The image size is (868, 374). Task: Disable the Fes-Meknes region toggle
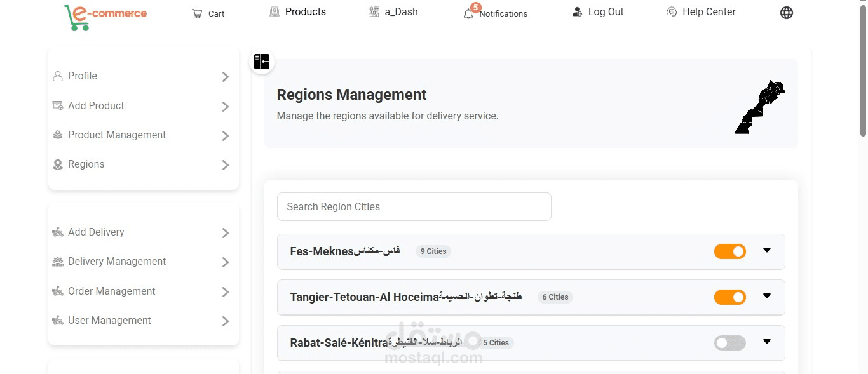click(730, 251)
